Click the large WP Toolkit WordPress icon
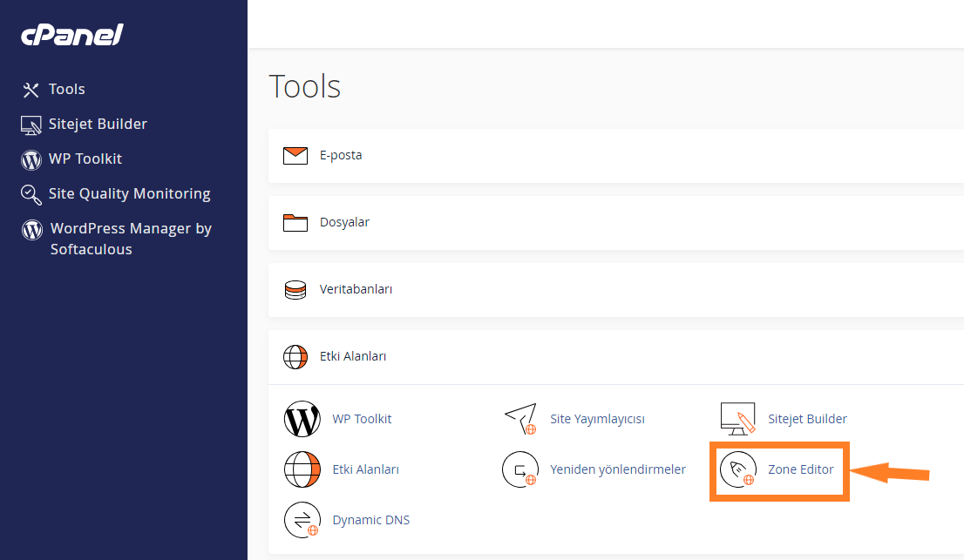The height and width of the screenshot is (560, 964). click(302, 420)
